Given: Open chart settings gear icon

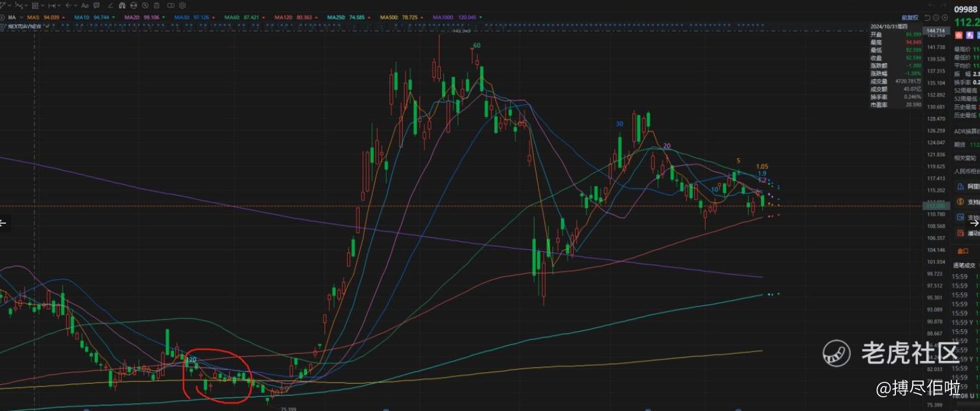Looking at the screenshot, I should pos(183,5).
